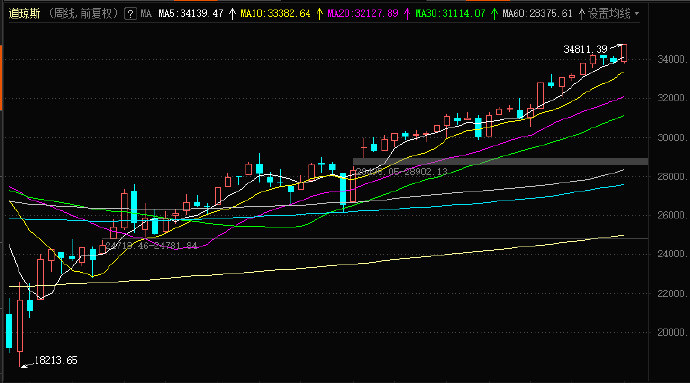Viewport: 690px width, 383px height.
Task: Select the MA30:31114.07 value label
Action: [451, 14]
